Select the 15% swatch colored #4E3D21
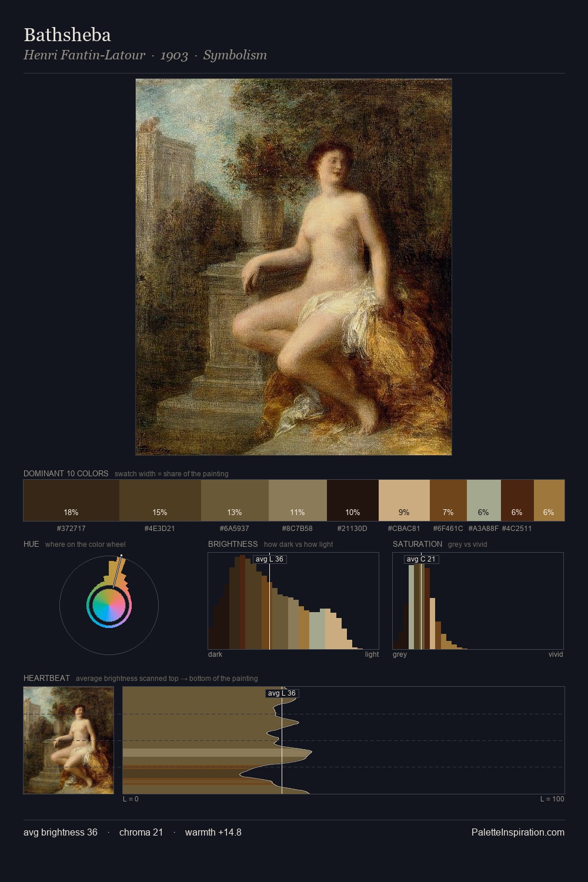This screenshot has width=588, height=882. tap(160, 500)
